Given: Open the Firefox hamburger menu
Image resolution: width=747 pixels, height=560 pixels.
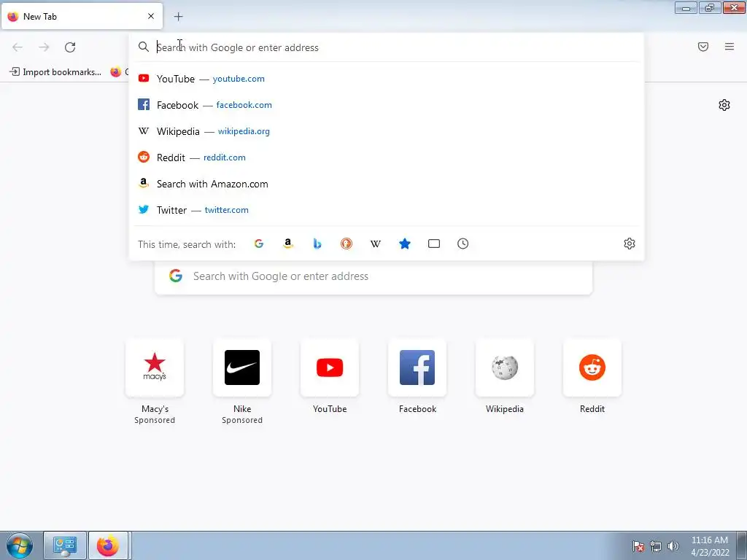Looking at the screenshot, I should [729, 47].
